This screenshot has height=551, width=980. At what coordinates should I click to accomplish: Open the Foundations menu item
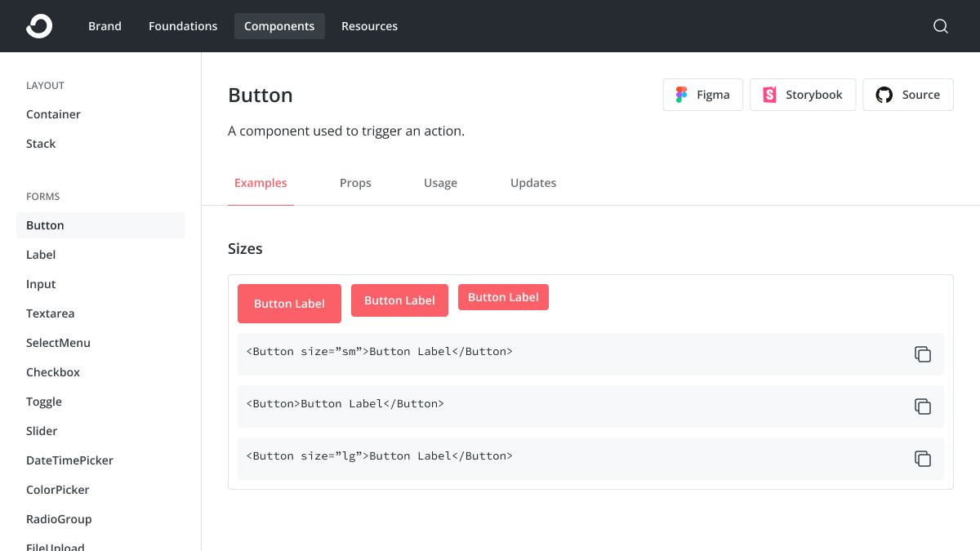(182, 25)
